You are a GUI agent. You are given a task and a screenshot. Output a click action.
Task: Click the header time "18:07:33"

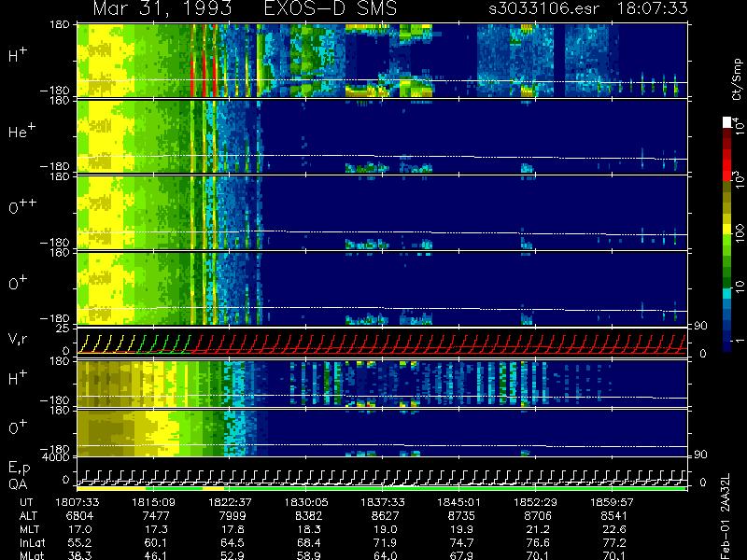pos(652,8)
